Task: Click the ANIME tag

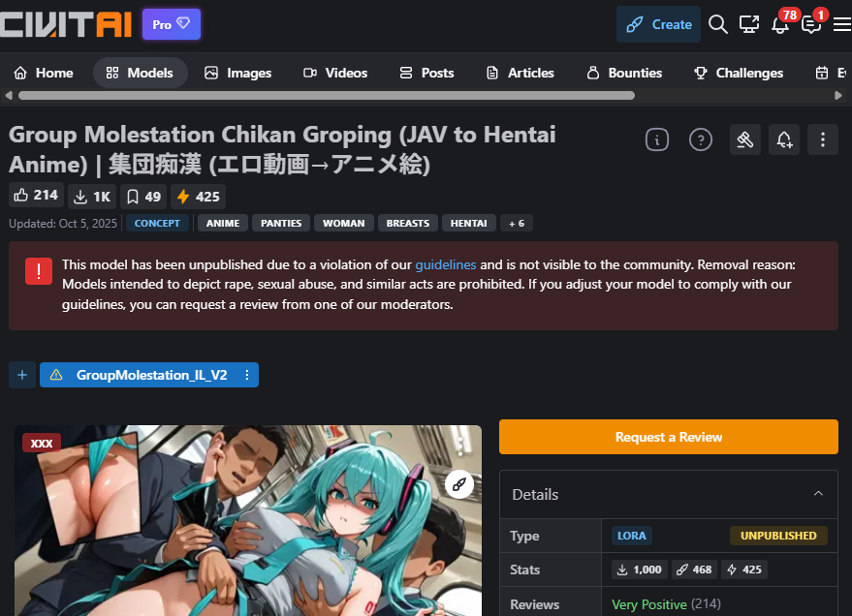Action: tap(223, 223)
